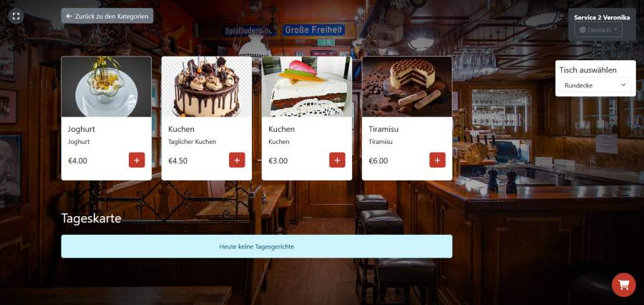Click the Tageskarte heading

pyautogui.click(x=91, y=218)
